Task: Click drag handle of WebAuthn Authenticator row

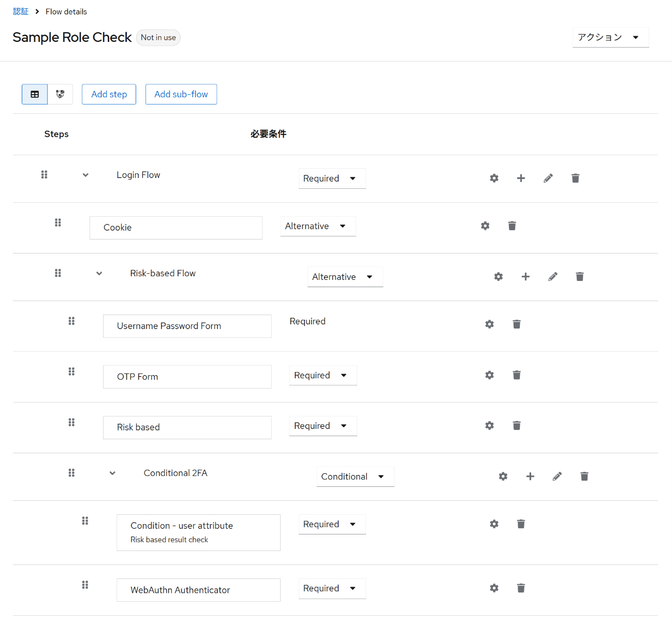Action: [x=85, y=585]
